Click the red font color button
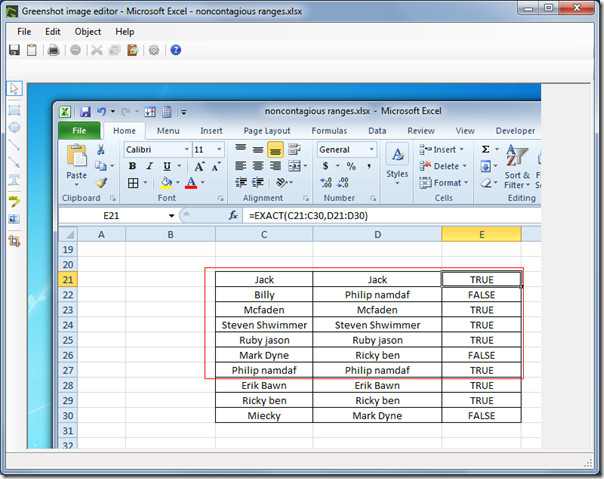This screenshot has width=604, height=479. point(191,182)
